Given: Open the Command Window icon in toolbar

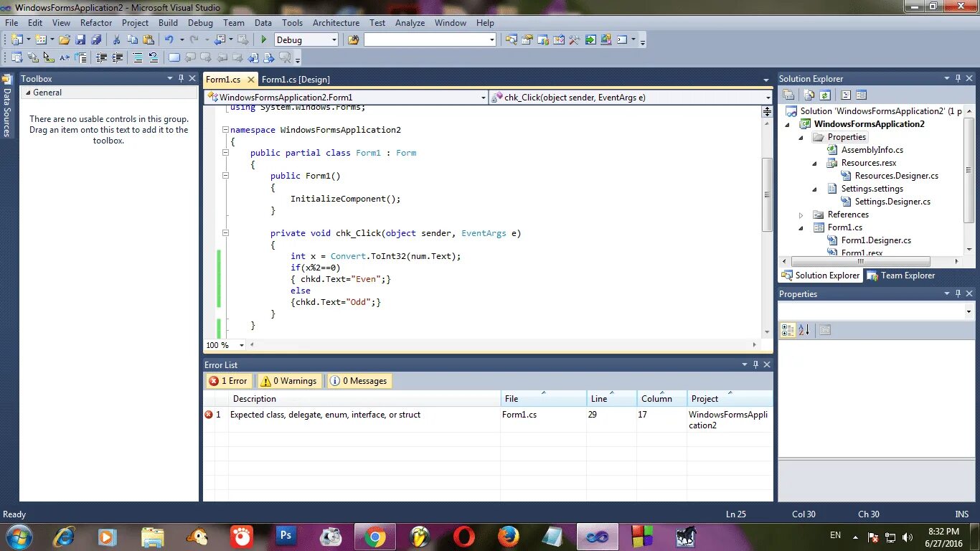Looking at the screenshot, I should pos(622,40).
